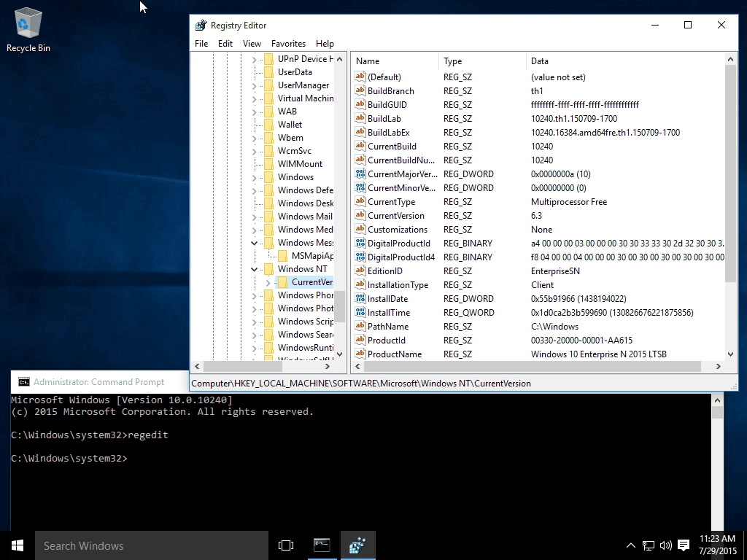This screenshot has width=747, height=560.
Task: Click the WIMMount folder icon
Action: tap(268, 164)
